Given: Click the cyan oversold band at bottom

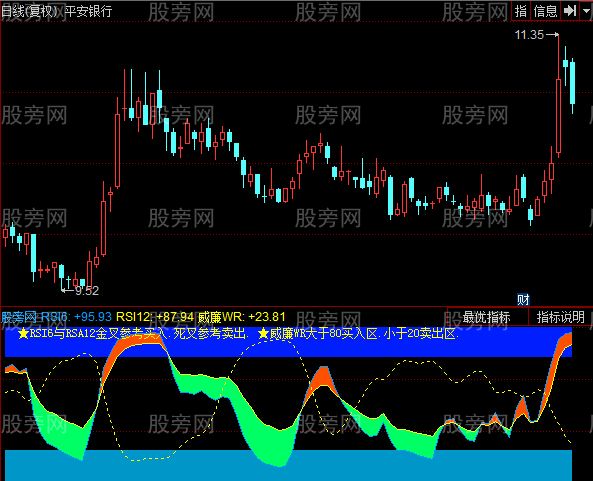Looking at the screenshot, I should (x=289, y=465).
